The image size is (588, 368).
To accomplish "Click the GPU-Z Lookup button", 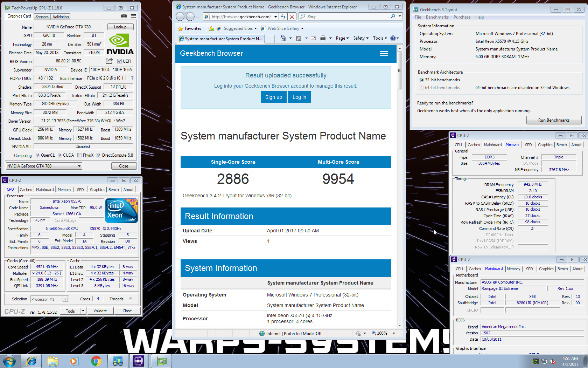I will click(120, 27).
